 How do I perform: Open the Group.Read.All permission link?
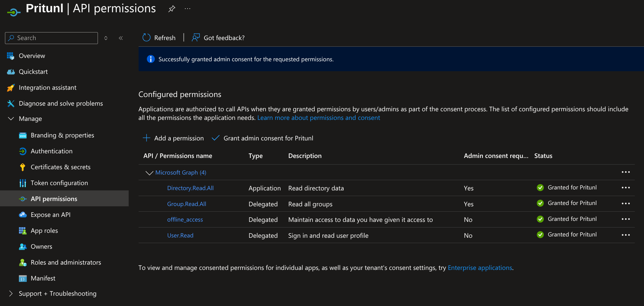[x=187, y=204]
